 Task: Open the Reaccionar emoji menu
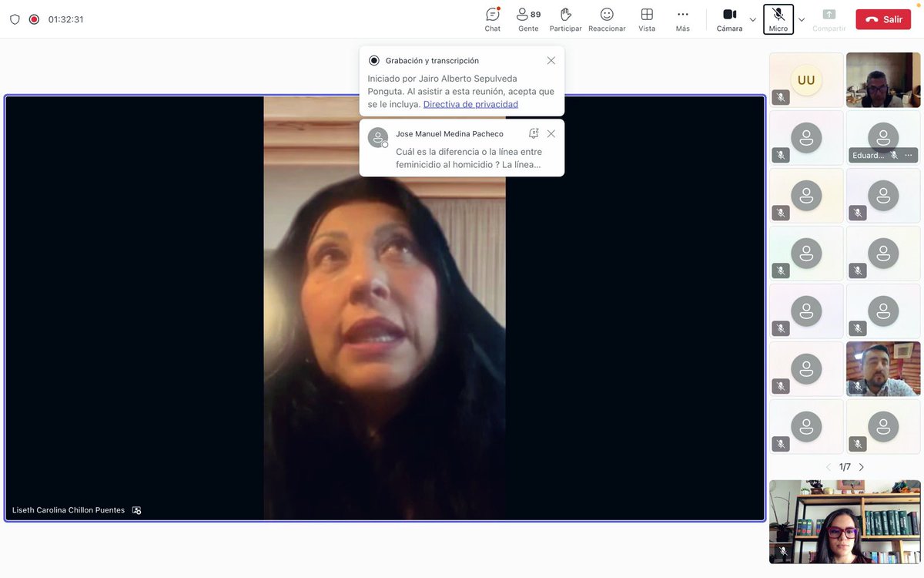pyautogui.click(x=607, y=19)
